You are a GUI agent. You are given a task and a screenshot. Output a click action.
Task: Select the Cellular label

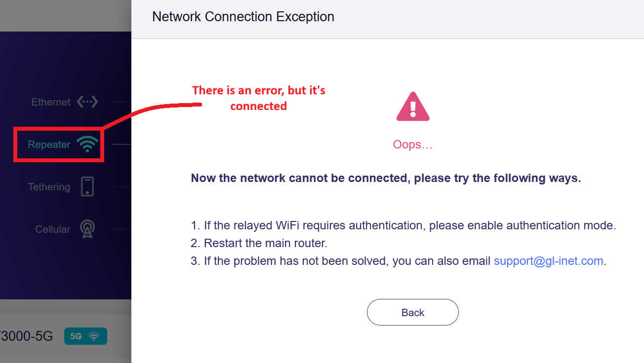[x=53, y=229]
